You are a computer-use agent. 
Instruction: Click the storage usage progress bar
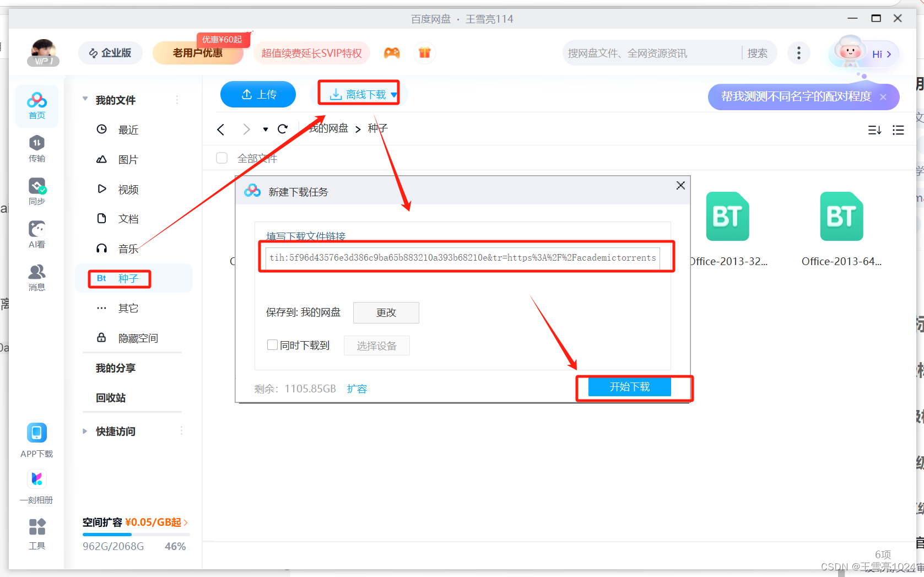pos(136,535)
